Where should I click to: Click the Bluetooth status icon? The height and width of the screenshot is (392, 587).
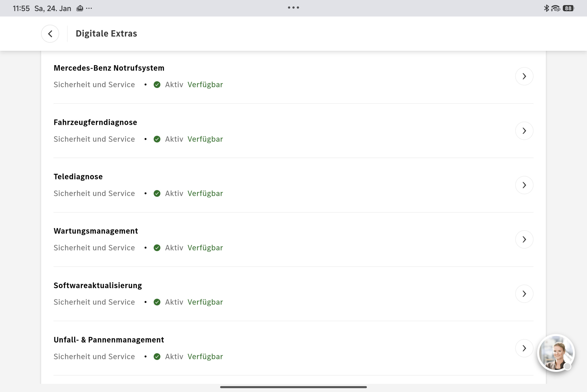coord(546,8)
